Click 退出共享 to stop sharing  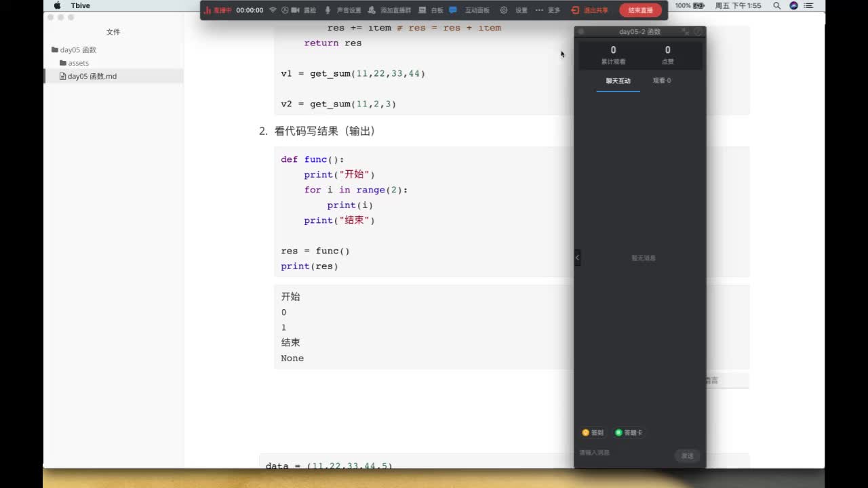pos(589,10)
